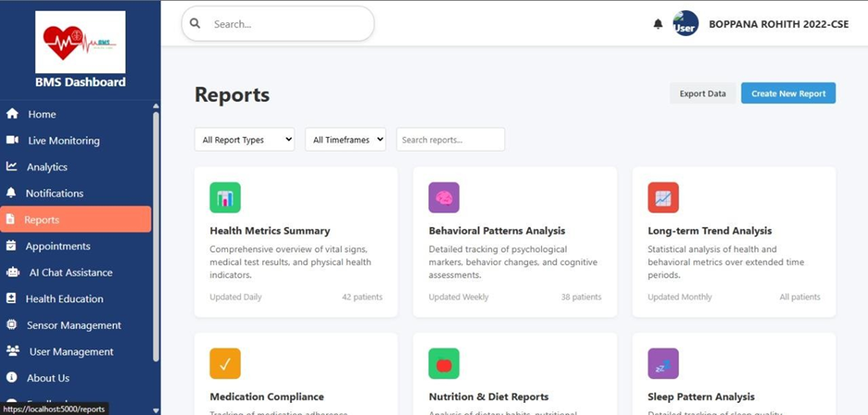The width and height of the screenshot is (868, 415).
Task: Open Live Monitoring menu item
Action: coord(77,140)
